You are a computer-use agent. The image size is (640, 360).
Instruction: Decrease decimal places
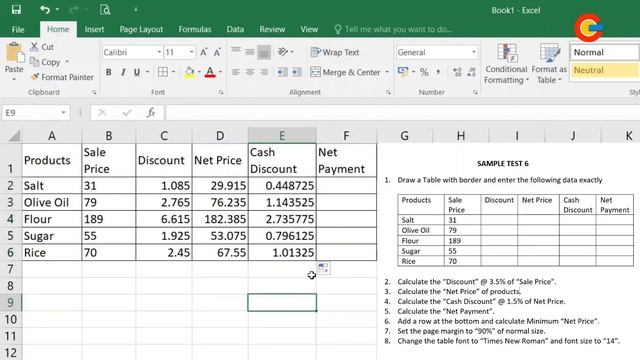coord(471,72)
